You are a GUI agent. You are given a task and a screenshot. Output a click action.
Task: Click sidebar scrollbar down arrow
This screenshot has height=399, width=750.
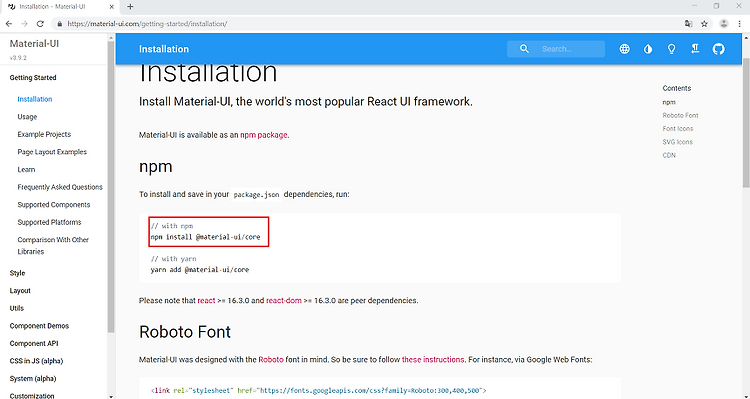click(x=111, y=396)
